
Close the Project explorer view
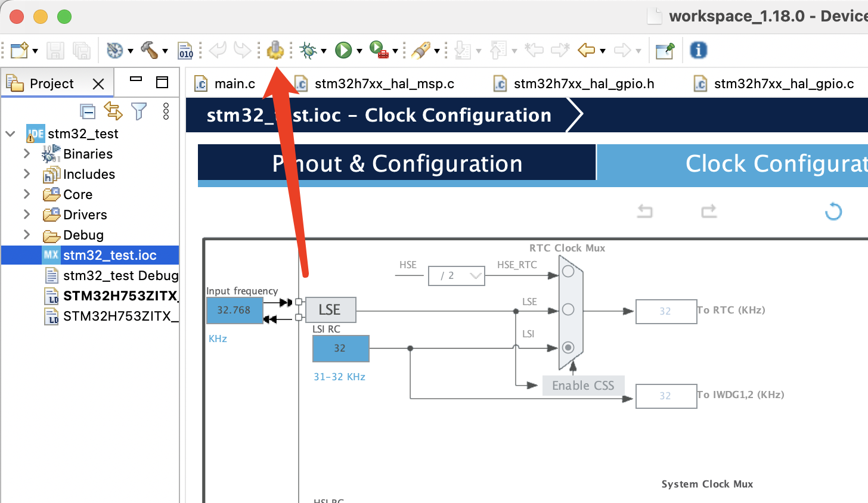tap(98, 84)
